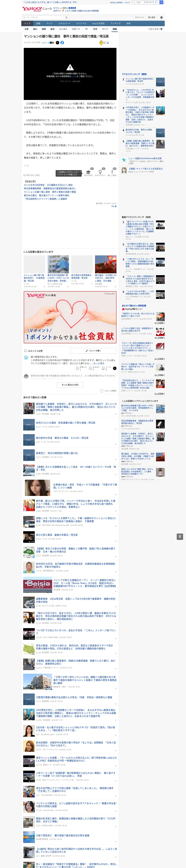
Task: Switch to the エキスパート tab
Action: click(64, 24)
